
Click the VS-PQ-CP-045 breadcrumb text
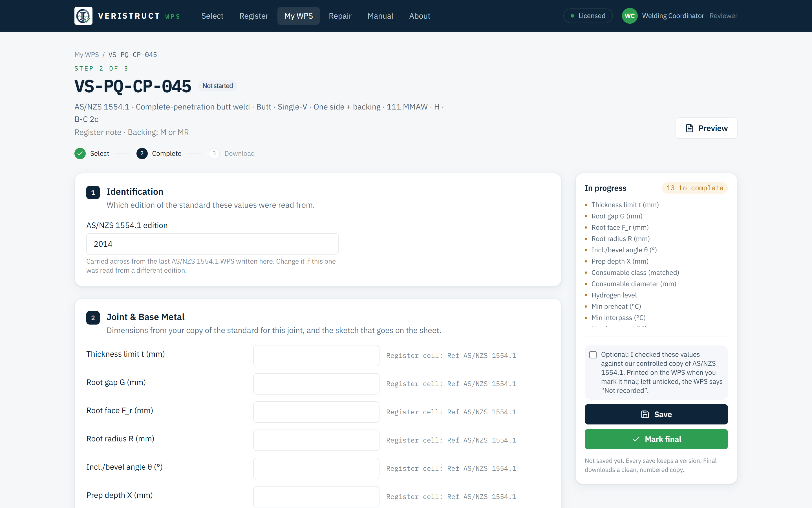133,55
